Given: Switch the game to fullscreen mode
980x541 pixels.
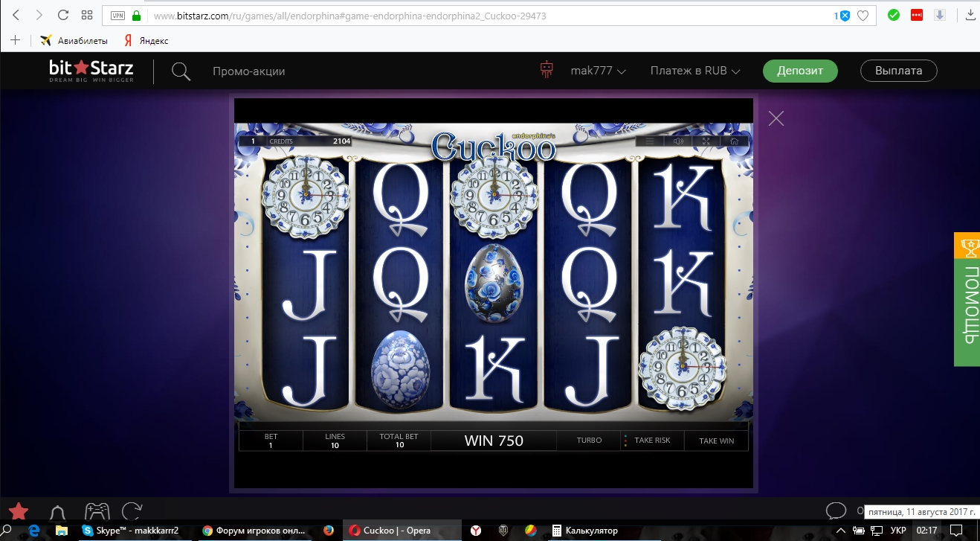Looking at the screenshot, I should (706, 141).
